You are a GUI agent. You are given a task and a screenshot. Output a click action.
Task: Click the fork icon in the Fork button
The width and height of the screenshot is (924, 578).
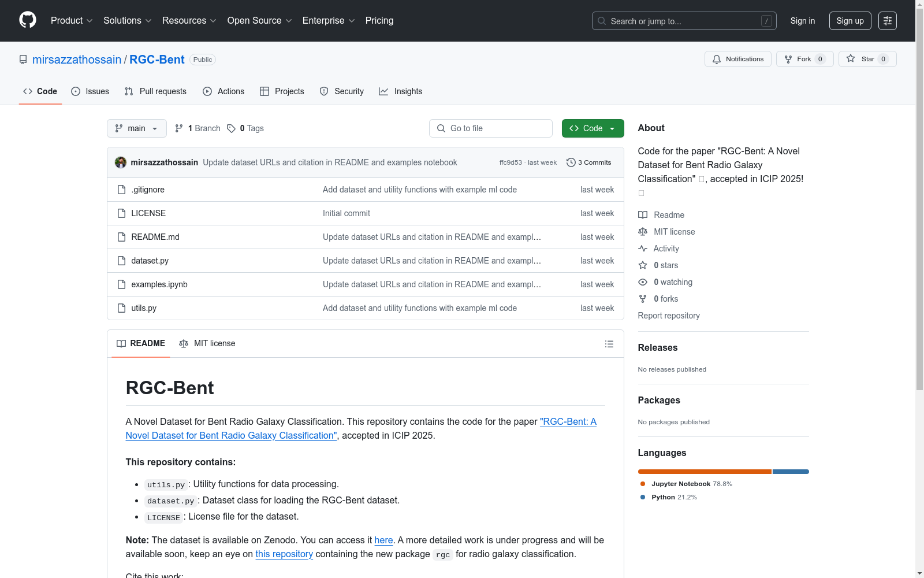point(788,59)
